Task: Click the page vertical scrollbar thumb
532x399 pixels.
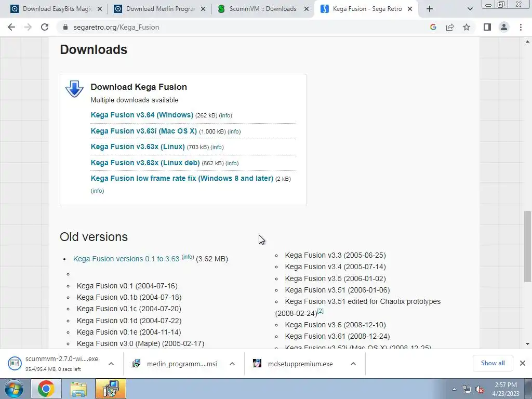Action: click(527, 246)
